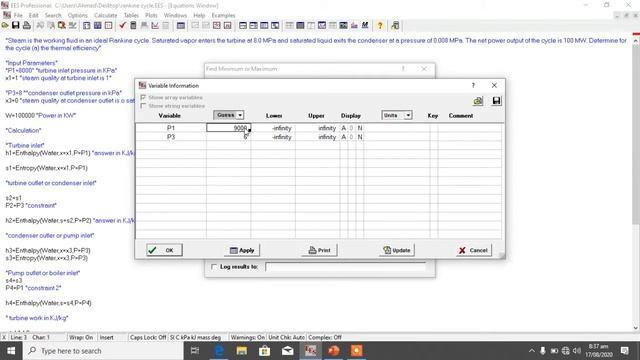Click the Cancel button
This screenshot has width=640, height=360.
point(473,250)
